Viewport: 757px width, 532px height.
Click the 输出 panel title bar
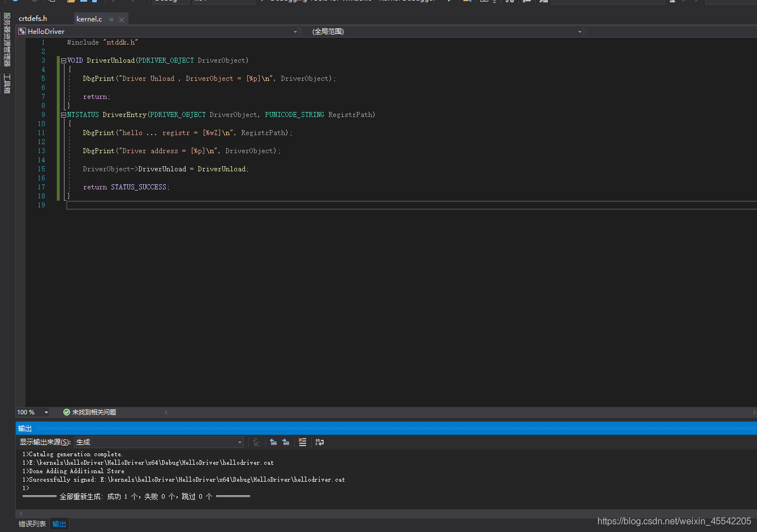tap(386, 429)
